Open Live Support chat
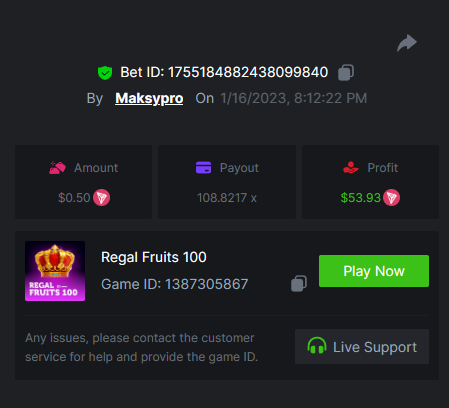The image size is (449, 408). pyautogui.click(x=362, y=347)
